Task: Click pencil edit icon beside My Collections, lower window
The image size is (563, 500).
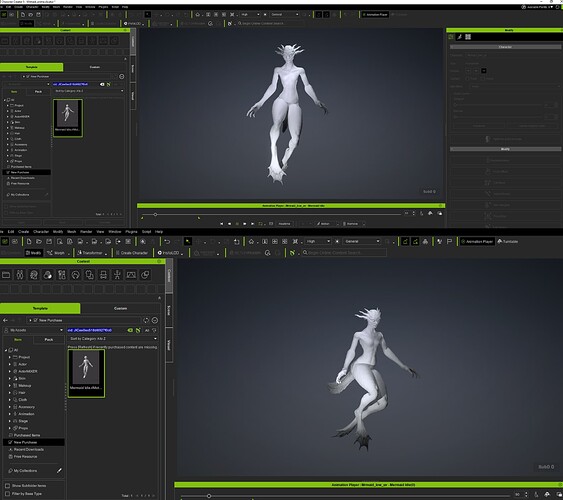Action: tap(59, 471)
